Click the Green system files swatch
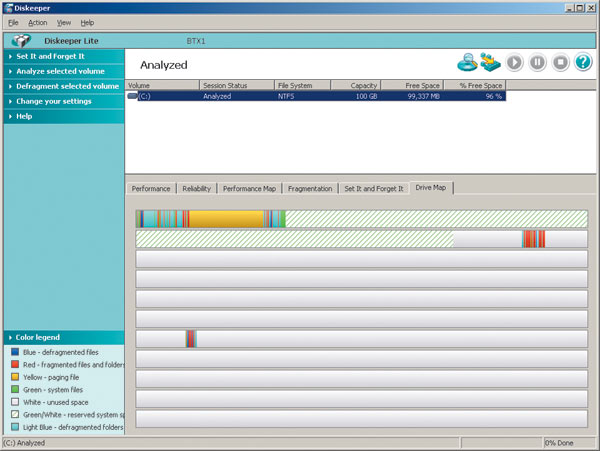The image size is (600, 451). (x=15, y=389)
